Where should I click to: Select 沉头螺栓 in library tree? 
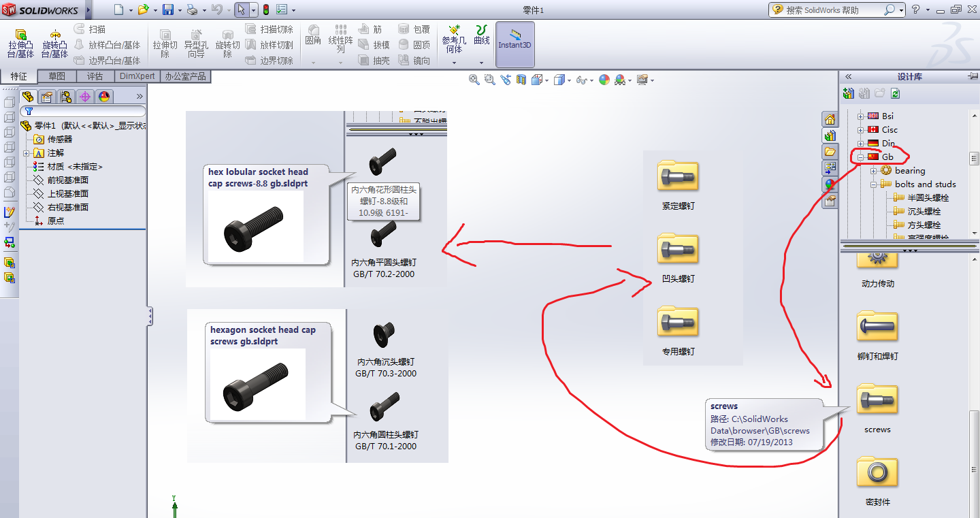tap(924, 212)
